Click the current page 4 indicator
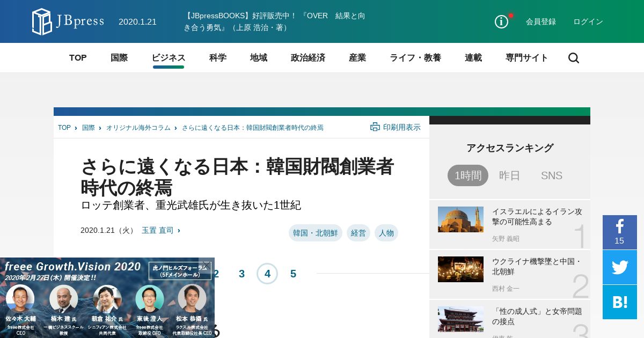The width and height of the screenshot is (644, 338). tap(267, 274)
